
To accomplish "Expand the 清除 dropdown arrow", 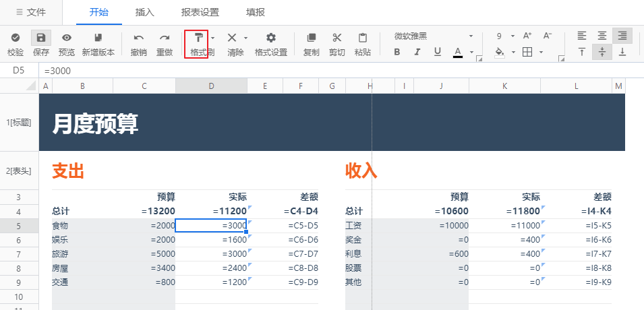I will (x=245, y=38).
